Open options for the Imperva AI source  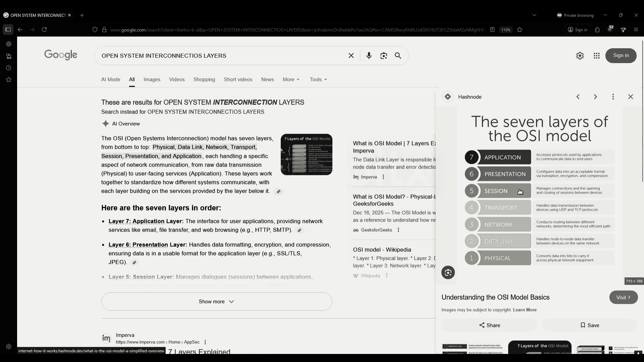point(383,177)
